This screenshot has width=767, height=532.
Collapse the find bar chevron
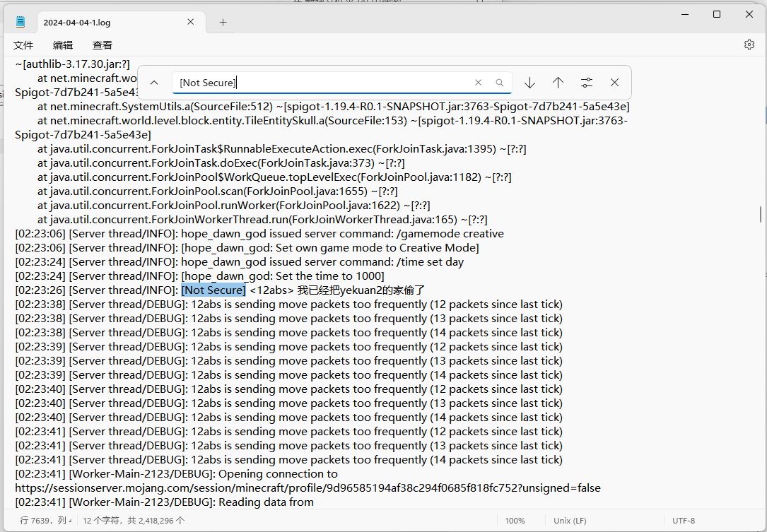(154, 83)
